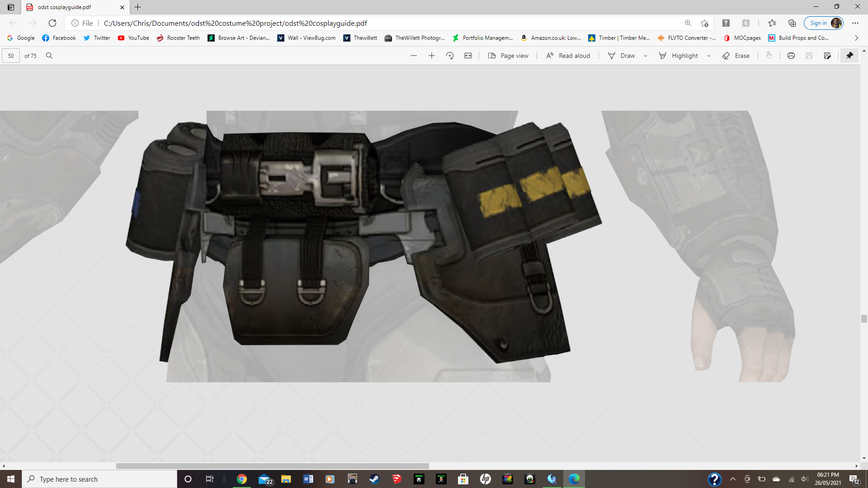The image size is (868, 488).
Task: Activate the Highlight tool
Action: tap(679, 56)
